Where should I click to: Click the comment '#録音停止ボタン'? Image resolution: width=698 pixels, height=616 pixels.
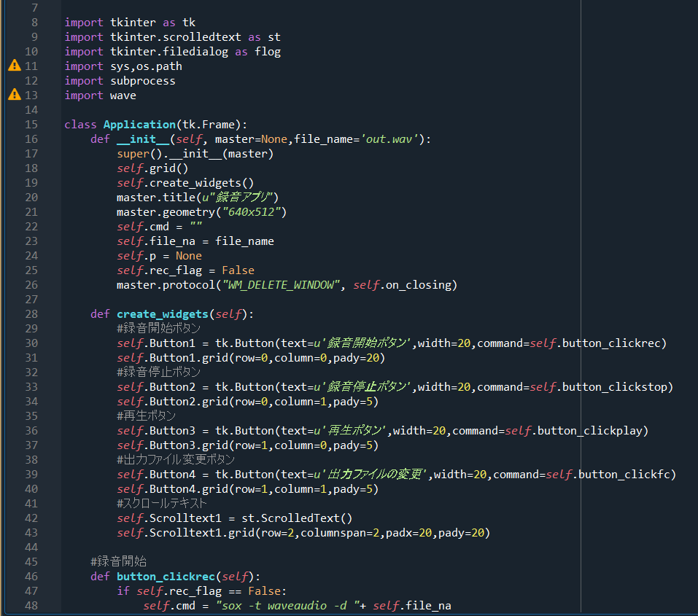[158, 372]
